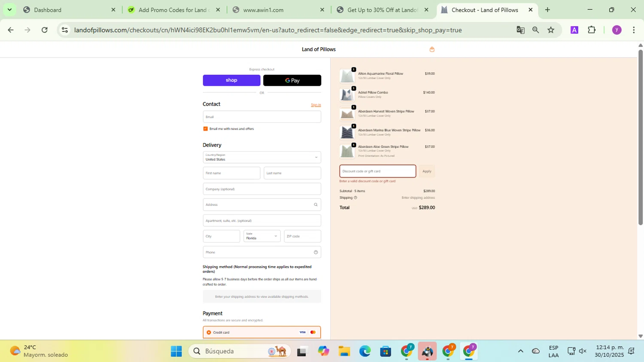Viewport: 644px width, 362px height.
Task: Click the page vertical scrollbar thumb
Action: tap(641, 137)
